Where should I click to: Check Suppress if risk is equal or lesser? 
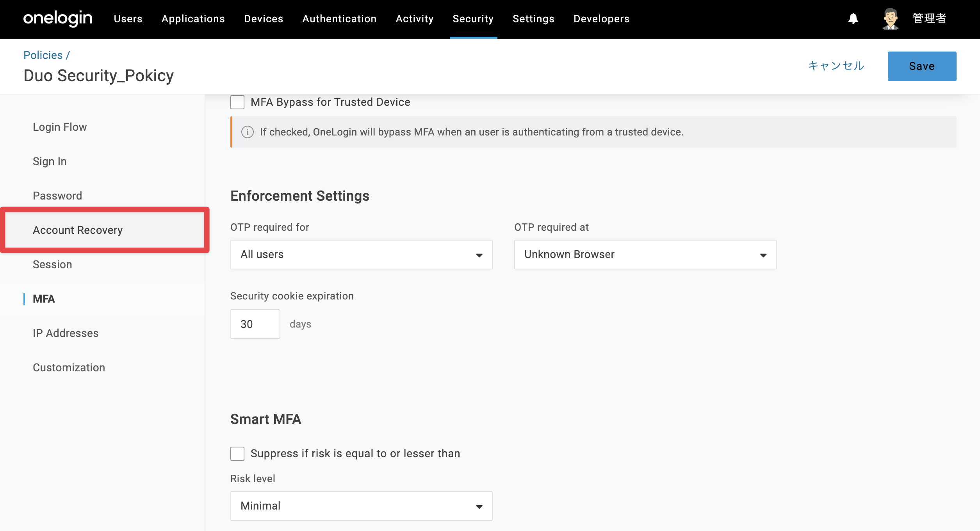tap(237, 454)
